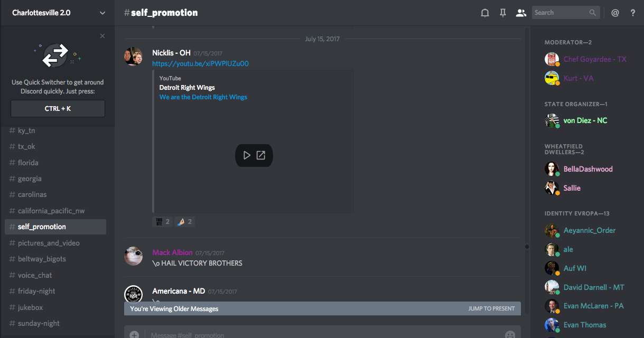Play the Detroit Right Wings video

pos(247,155)
